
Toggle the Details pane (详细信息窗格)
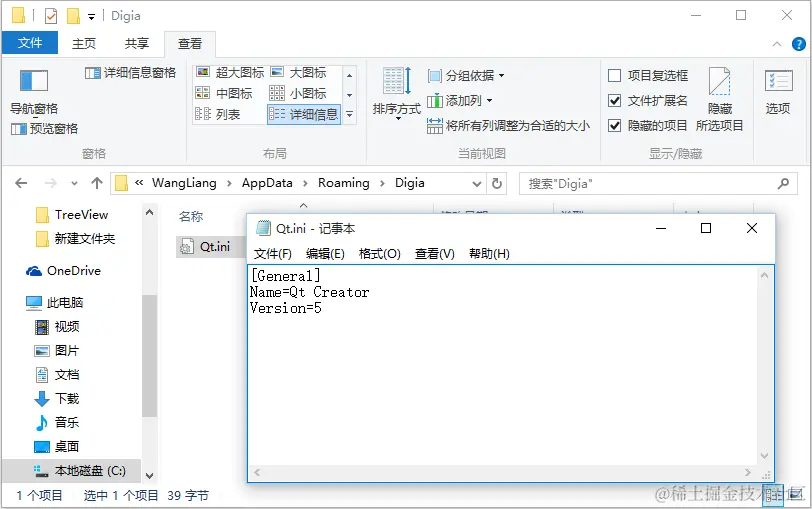[130, 72]
